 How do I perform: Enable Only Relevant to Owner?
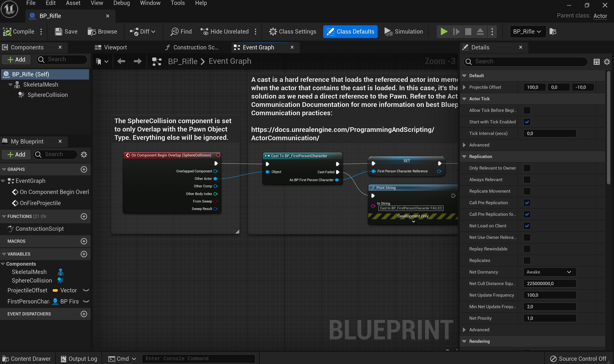pos(527,168)
